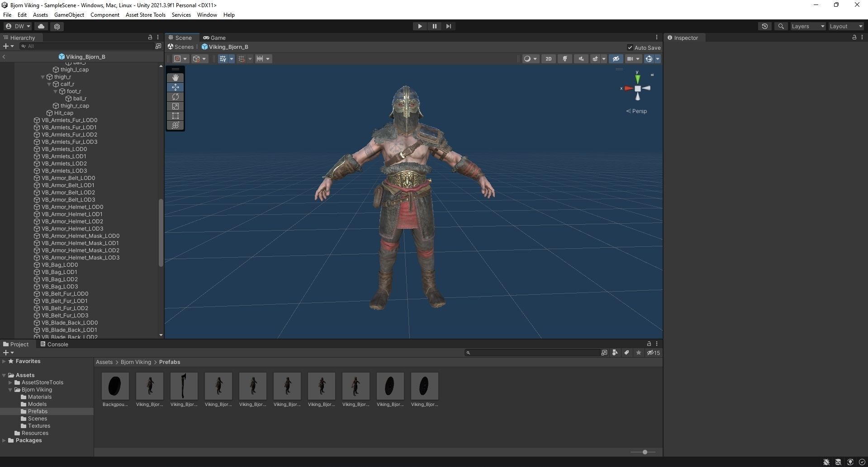
Task: Open Undo History button
Action: [x=765, y=26]
